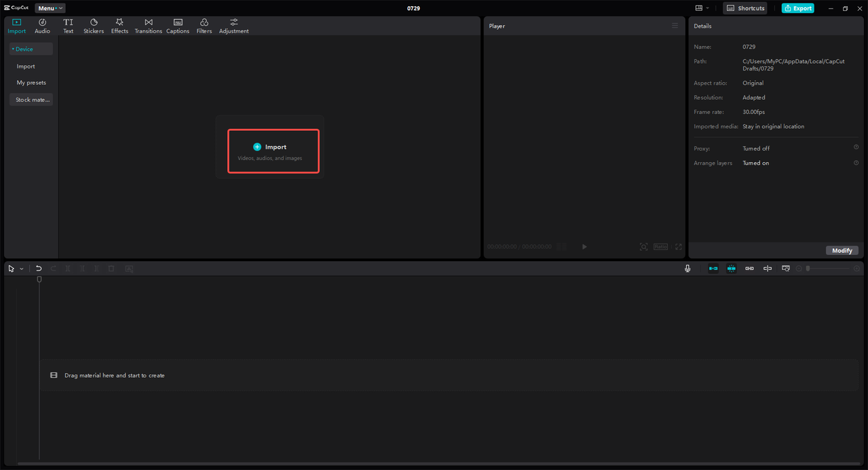Collapse the Device section in sidebar

[31, 49]
